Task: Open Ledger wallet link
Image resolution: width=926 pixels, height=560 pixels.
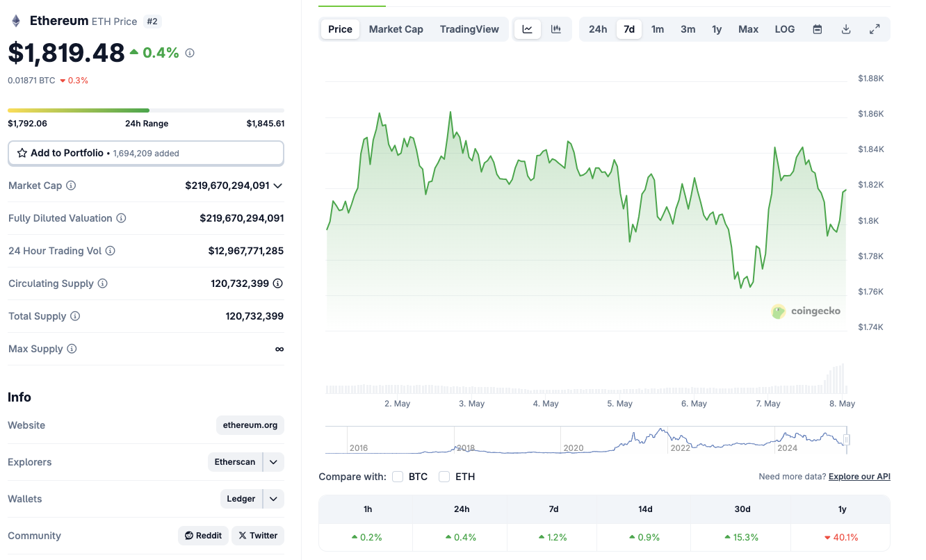Action: coord(241,499)
